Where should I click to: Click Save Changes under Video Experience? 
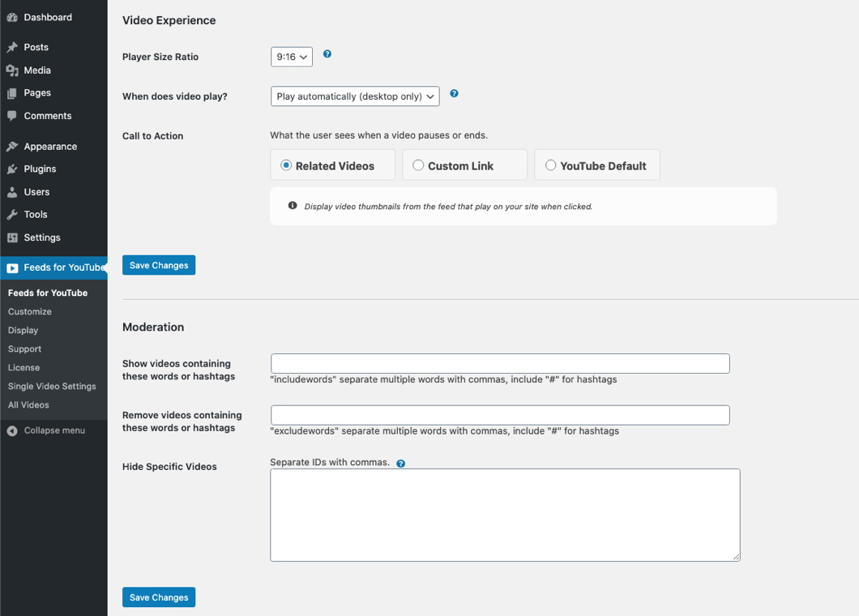[159, 265]
